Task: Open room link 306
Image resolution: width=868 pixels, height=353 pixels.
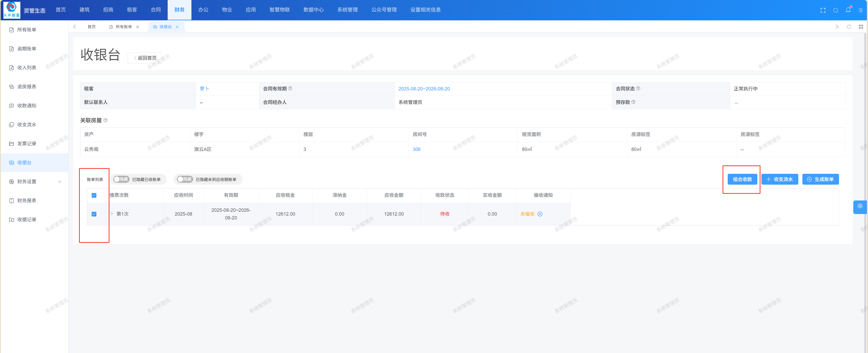Action: [x=417, y=149]
